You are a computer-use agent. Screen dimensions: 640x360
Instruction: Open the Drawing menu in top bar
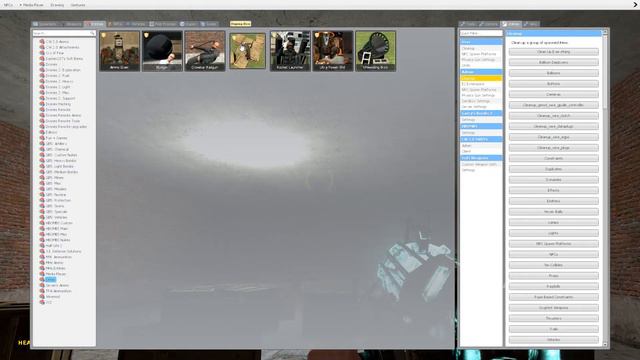click(x=57, y=5)
